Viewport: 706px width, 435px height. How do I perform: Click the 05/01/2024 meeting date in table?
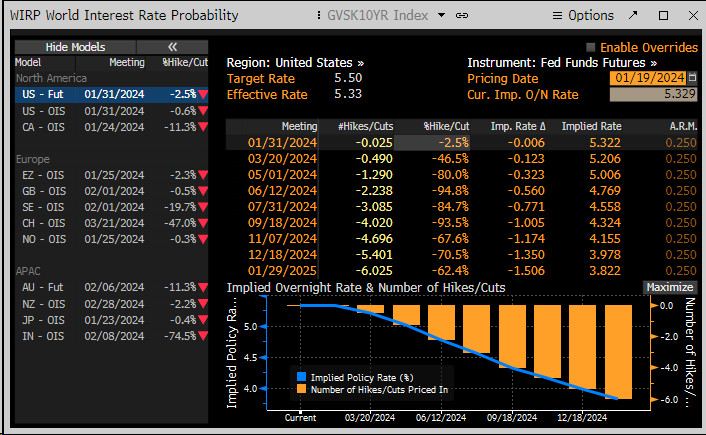[x=282, y=175]
